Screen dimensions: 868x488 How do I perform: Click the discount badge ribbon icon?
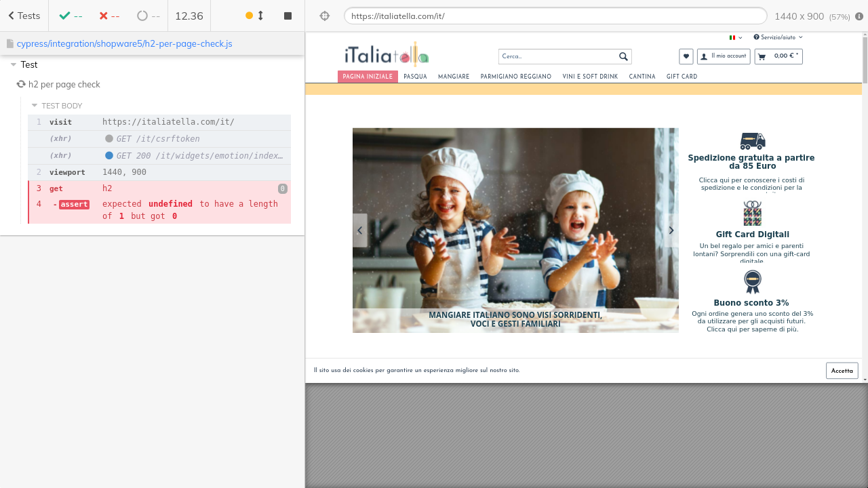[752, 282]
